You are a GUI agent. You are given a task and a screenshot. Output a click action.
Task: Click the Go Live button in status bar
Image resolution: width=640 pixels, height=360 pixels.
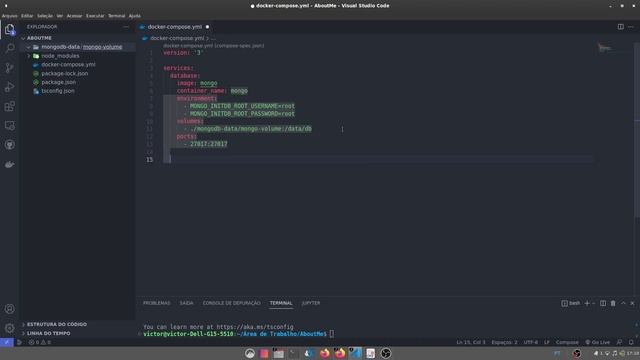point(598,342)
